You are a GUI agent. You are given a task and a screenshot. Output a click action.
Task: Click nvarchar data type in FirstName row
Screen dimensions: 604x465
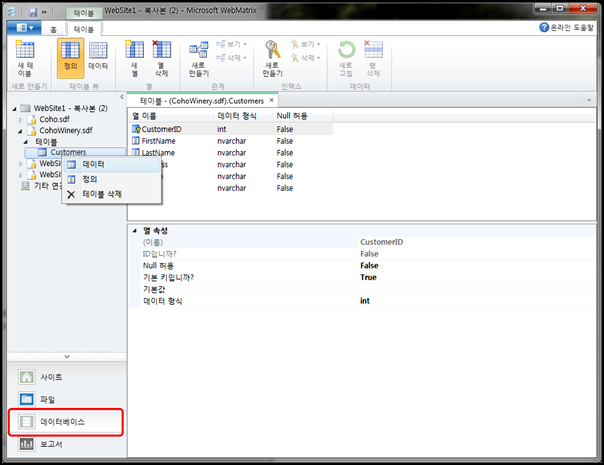232,141
